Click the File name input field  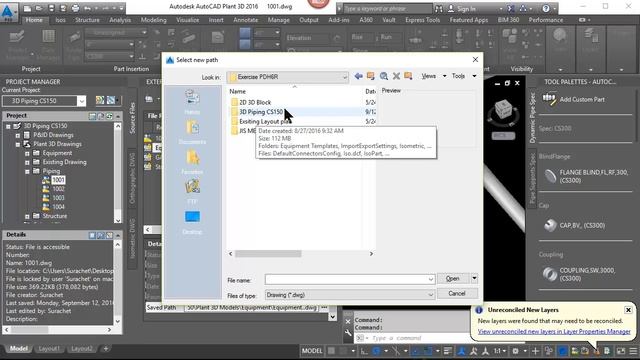pyautogui.click(x=349, y=279)
